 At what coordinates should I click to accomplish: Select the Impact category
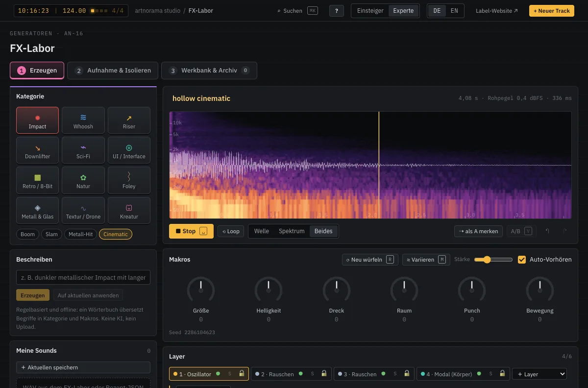pos(37,121)
